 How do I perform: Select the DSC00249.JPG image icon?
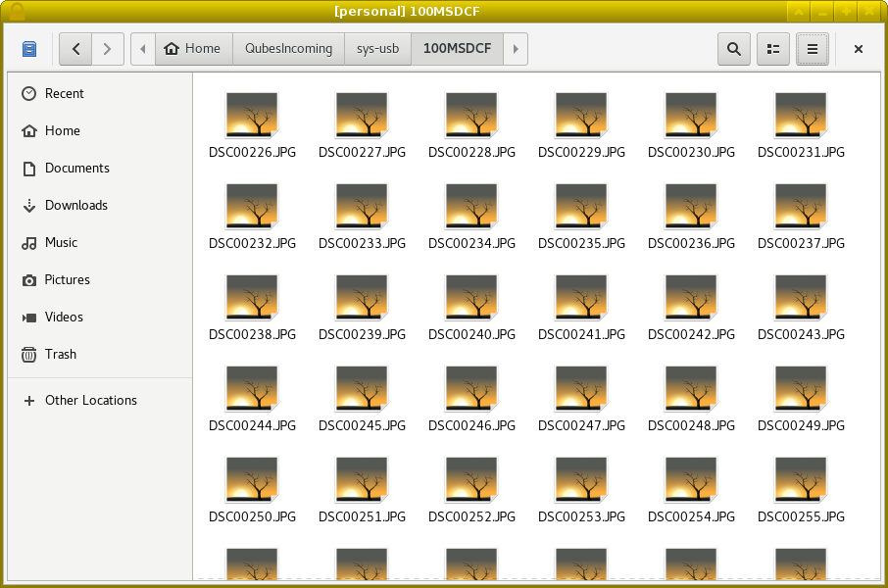pyautogui.click(x=801, y=389)
